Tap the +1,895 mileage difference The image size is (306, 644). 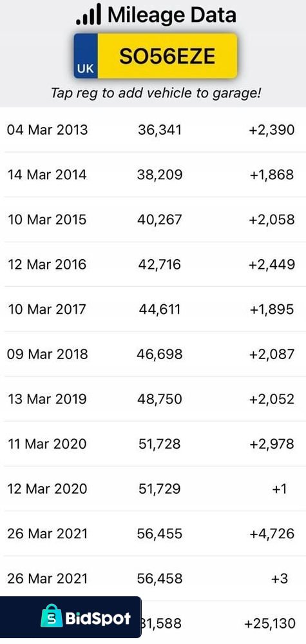[272, 309]
